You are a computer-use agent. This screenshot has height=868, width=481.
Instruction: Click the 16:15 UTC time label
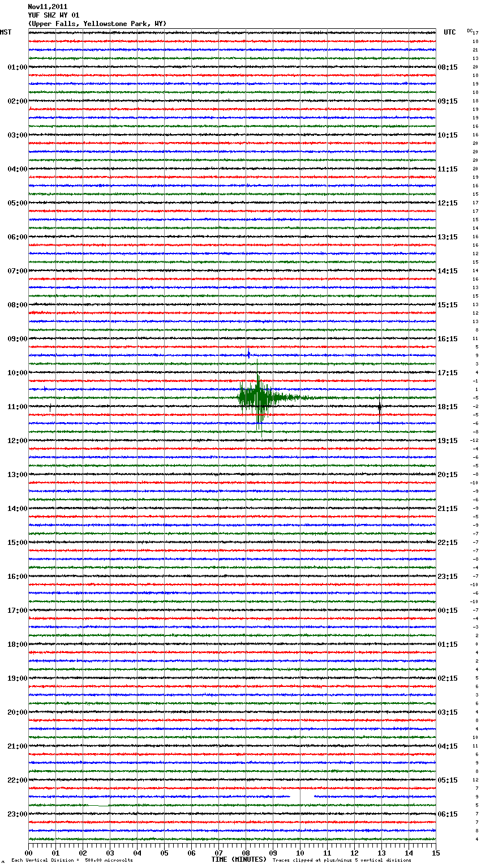[x=448, y=339]
